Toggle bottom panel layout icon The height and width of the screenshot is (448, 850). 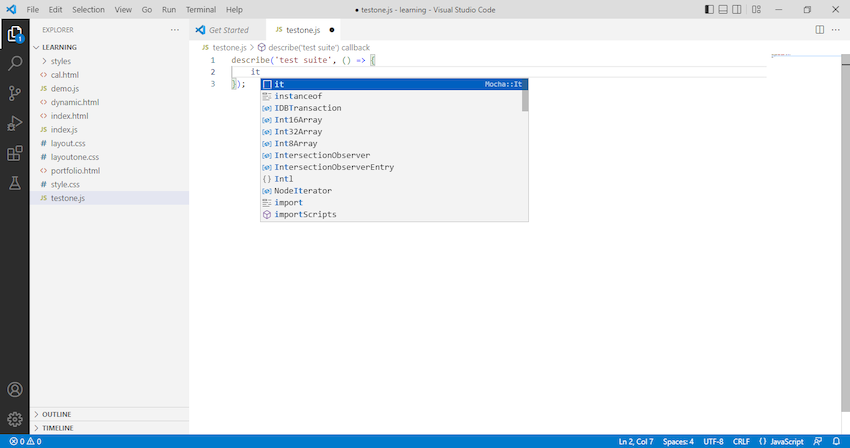pyautogui.click(x=723, y=9)
